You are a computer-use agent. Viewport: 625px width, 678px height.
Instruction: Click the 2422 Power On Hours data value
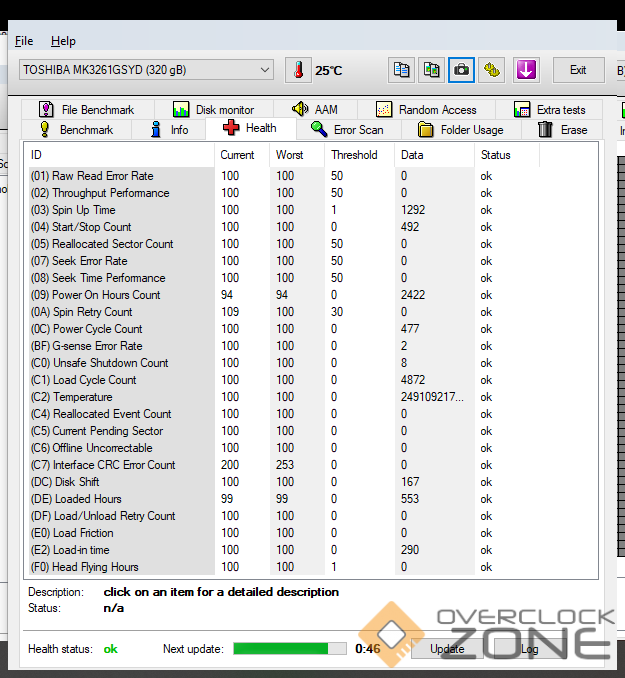click(413, 295)
